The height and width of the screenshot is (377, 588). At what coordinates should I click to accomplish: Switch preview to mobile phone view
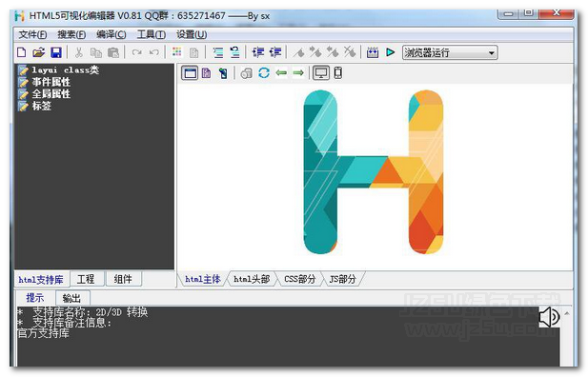[x=338, y=72]
